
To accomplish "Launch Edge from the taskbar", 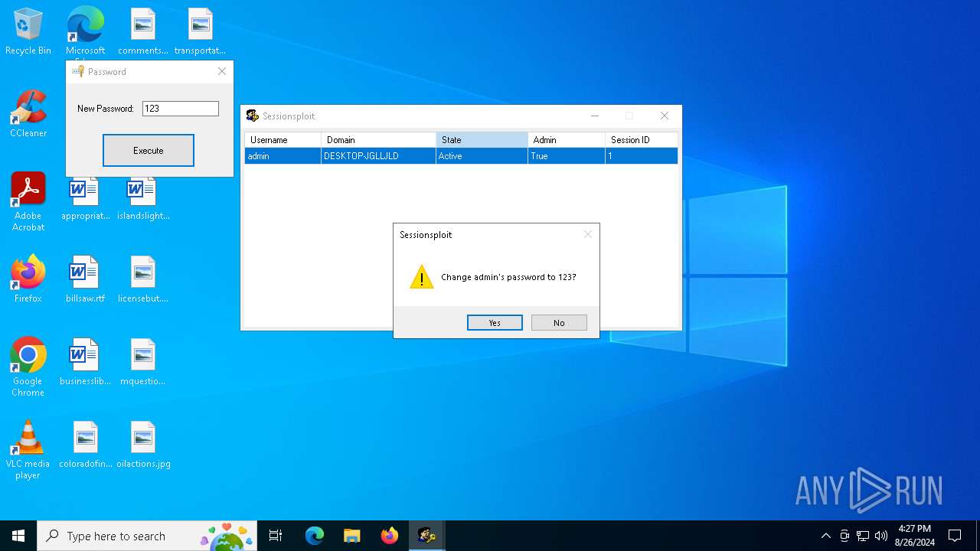I will [x=315, y=536].
